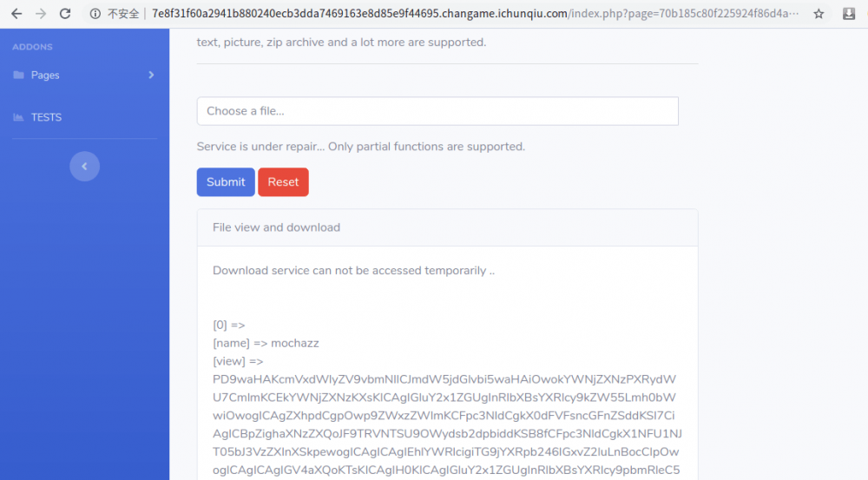The height and width of the screenshot is (480, 868).
Task: Bookmark this page with the star
Action: (x=819, y=14)
